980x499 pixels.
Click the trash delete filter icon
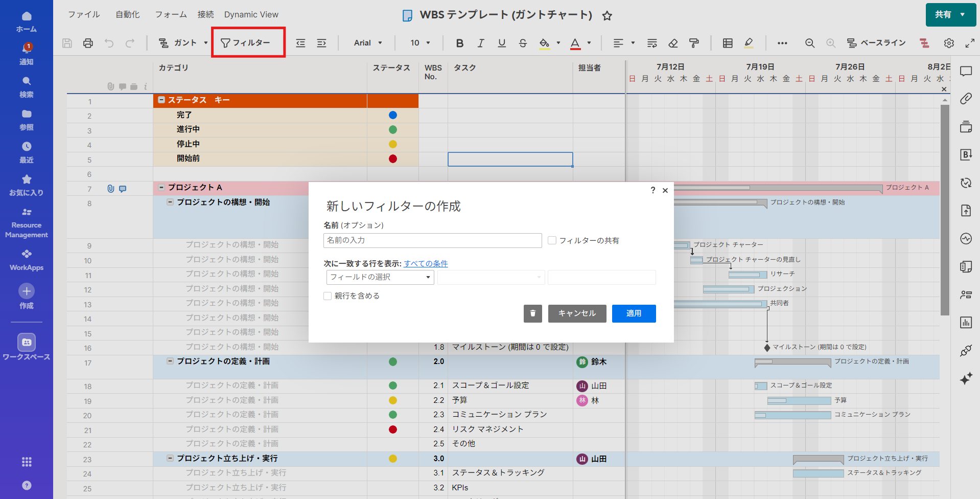(x=532, y=313)
